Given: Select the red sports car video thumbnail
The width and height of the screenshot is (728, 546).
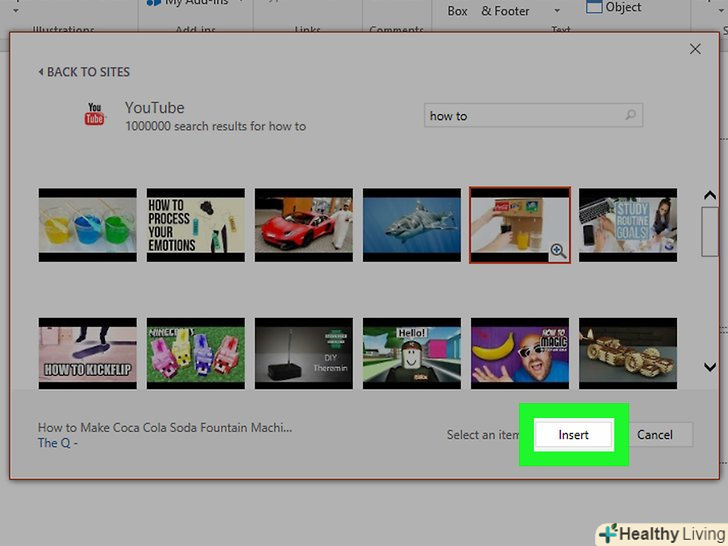Looking at the screenshot, I should coord(303,225).
